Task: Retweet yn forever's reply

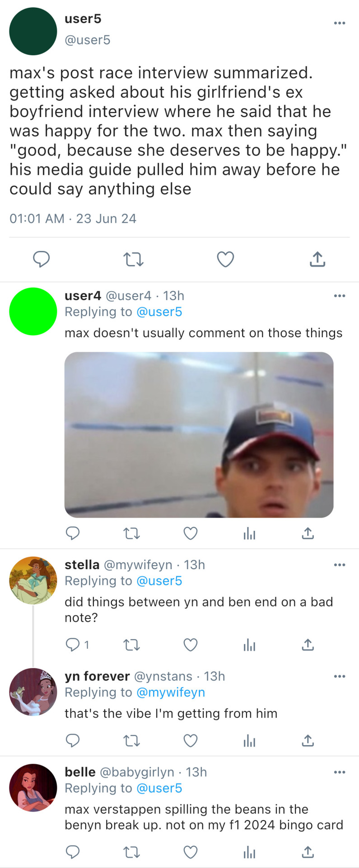Action: click(132, 741)
